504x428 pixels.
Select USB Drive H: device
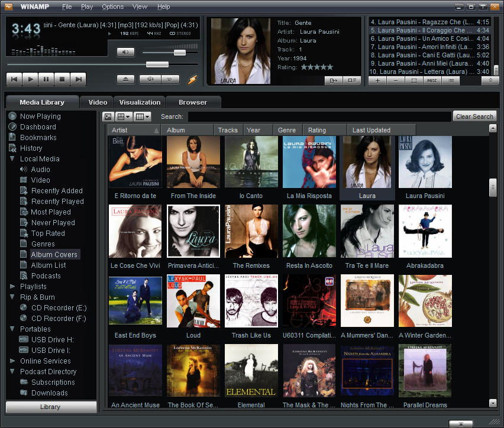tap(53, 340)
